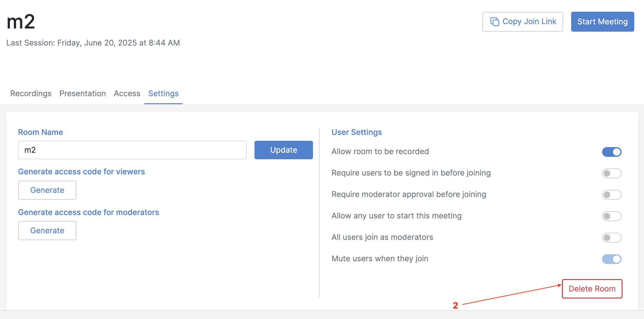The height and width of the screenshot is (319, 644).
Task: Toggle allow any user to start meeting
Action: (611, 216)
